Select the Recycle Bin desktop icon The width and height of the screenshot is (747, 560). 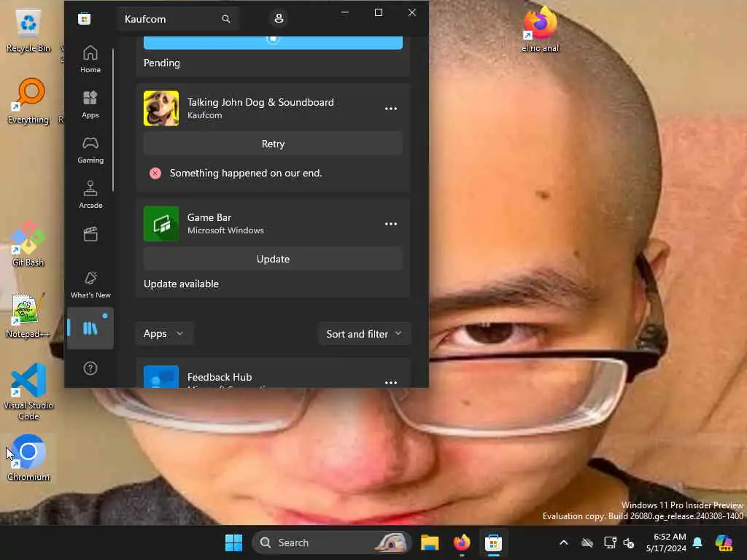click(28, 31)
